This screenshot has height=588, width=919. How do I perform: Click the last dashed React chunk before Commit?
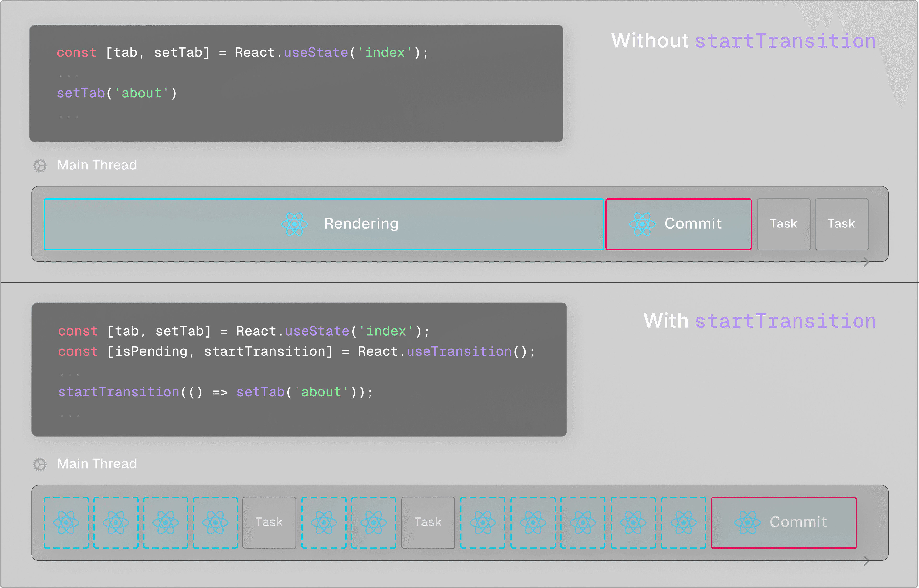683,522
